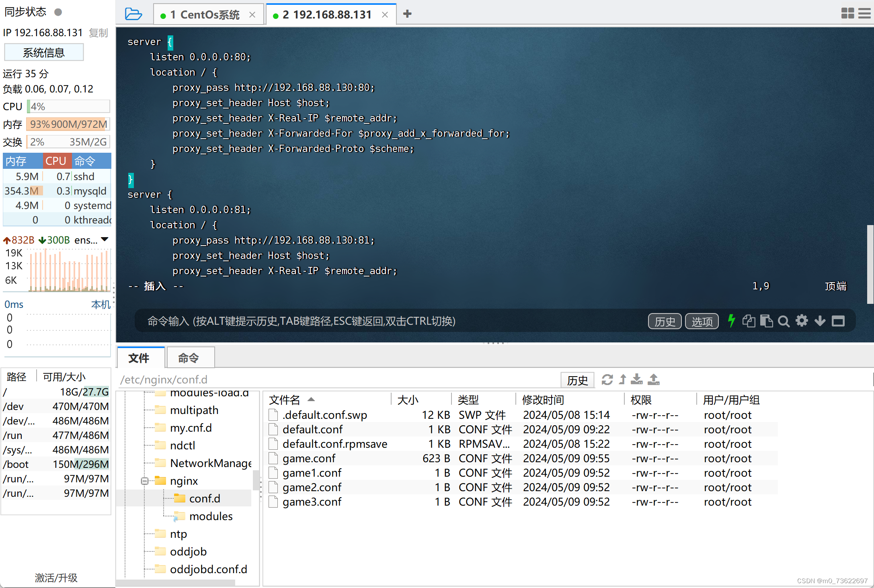Refresh the file list
The image size is (874, 588).
coord(607,379)
